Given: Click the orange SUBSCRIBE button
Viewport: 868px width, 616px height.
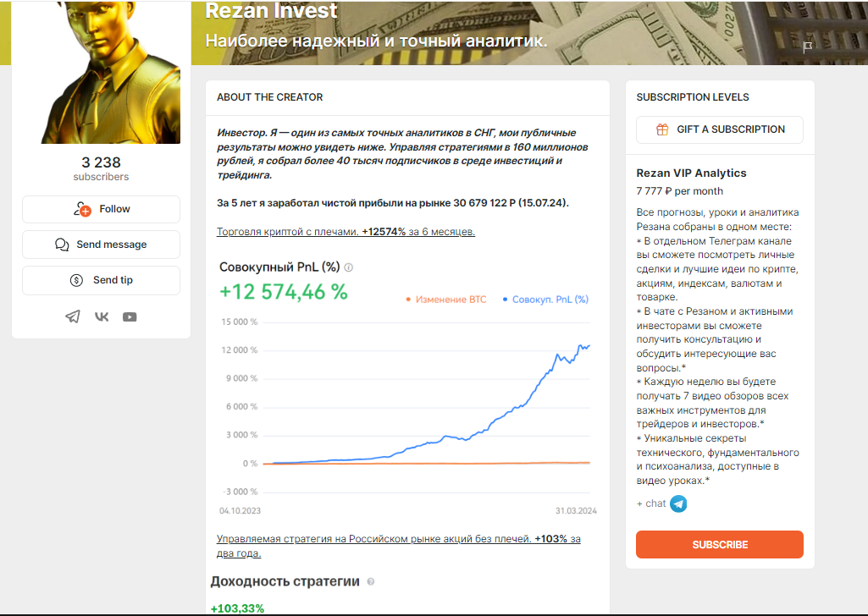Looking at the screenshot, I should point(720,545).
